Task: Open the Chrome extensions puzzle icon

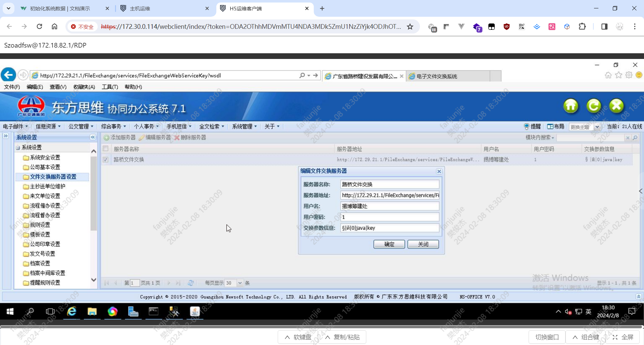Action: [x=582, y=26]
